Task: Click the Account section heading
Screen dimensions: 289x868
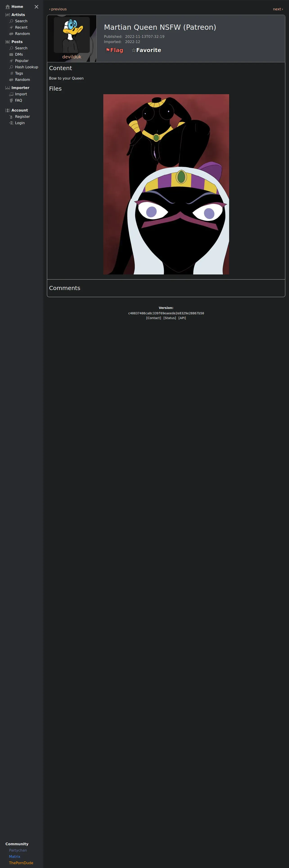Action: click(20, 110)
